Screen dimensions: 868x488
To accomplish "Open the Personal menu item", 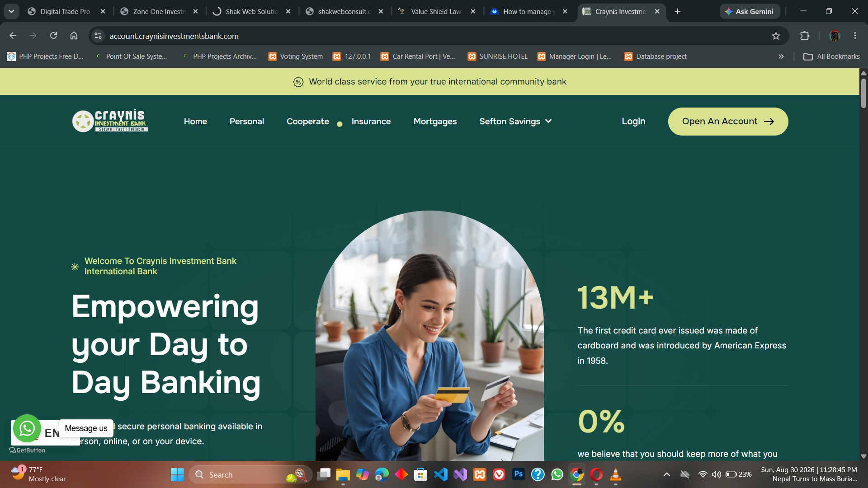I will pos(247,121).
